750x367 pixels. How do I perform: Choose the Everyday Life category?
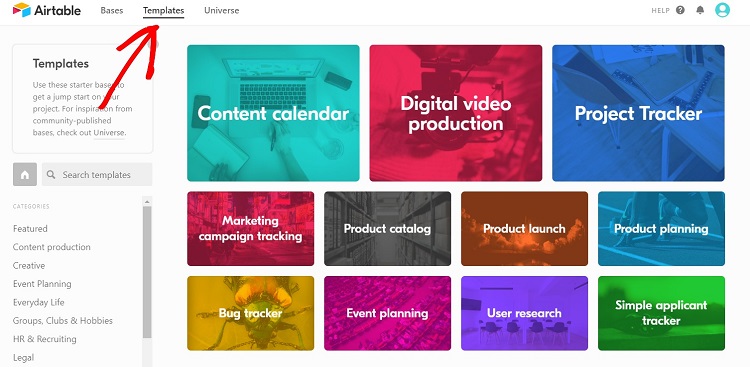pyautogui.click(x=39, y=302)
